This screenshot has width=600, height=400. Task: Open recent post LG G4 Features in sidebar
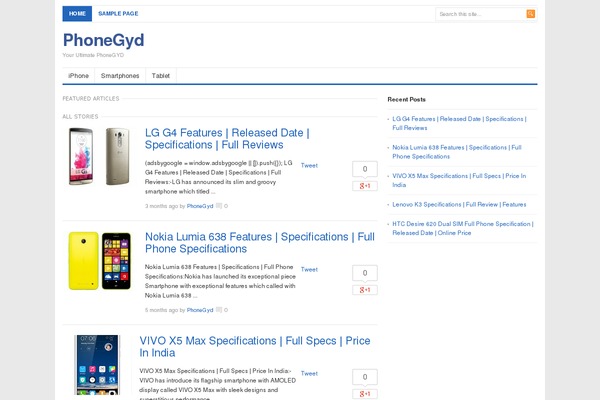(x=459, y=124)
